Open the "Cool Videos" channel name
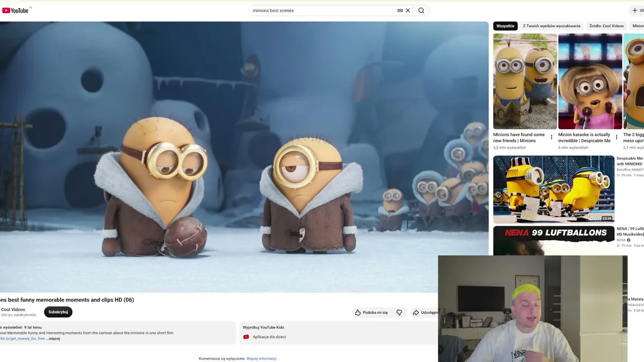 tap(13, 310)
